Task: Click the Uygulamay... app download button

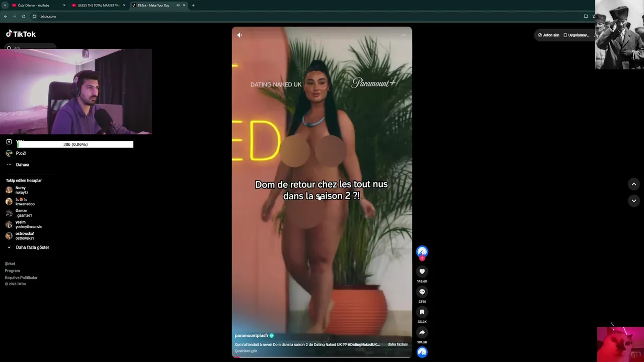Action: (577, 35)
